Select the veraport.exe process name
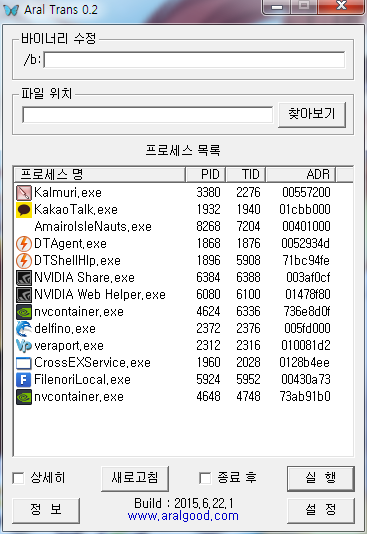The height and width of the screenshot is (534, 367). pos(69,346)
